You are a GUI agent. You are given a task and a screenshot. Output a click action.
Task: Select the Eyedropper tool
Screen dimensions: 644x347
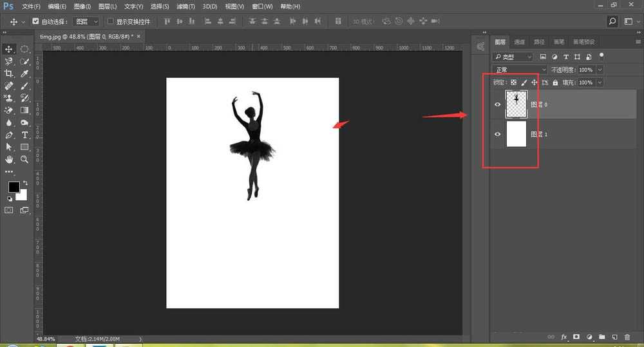(x=24, y=73)
